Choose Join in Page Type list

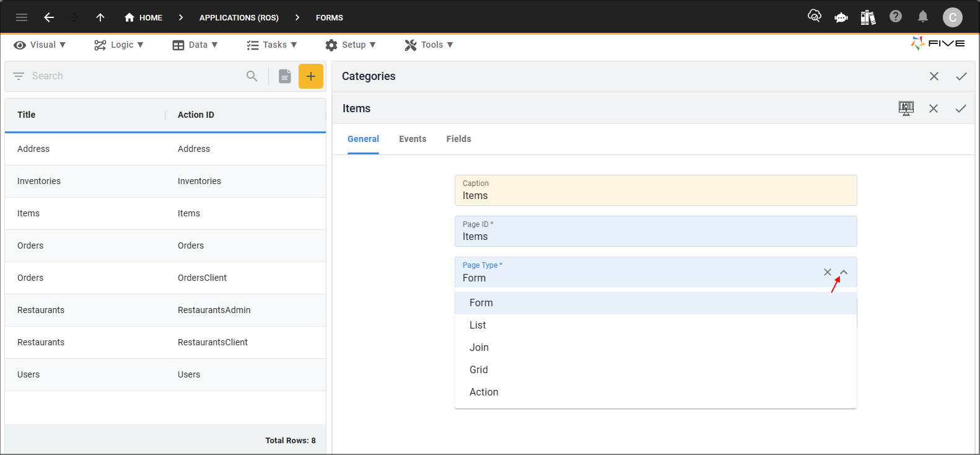[655, 348]
